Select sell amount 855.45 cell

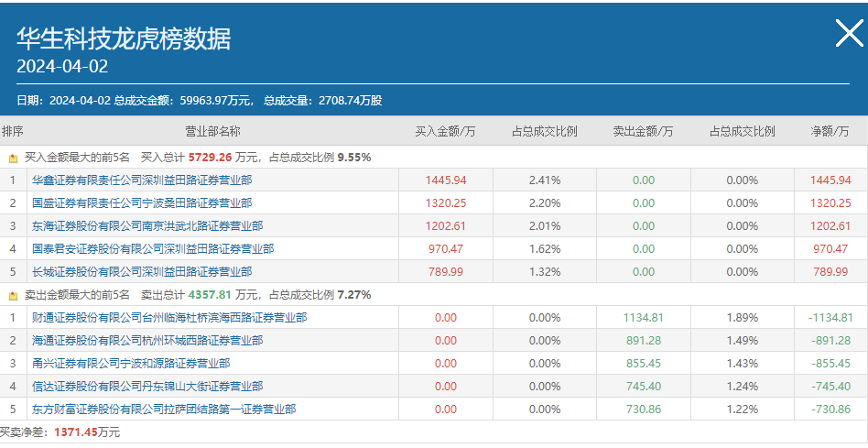tap(644, 364)
